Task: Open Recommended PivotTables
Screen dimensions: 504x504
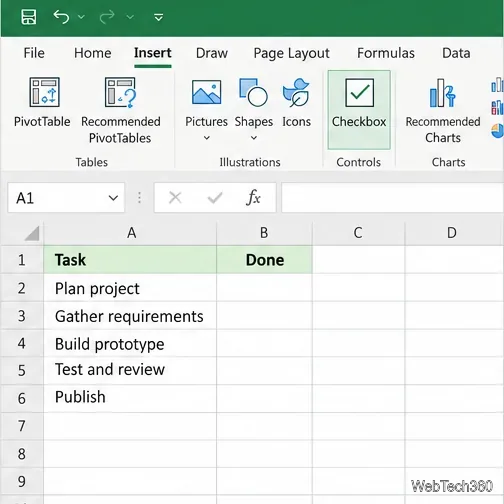Action: click(121, 111)
